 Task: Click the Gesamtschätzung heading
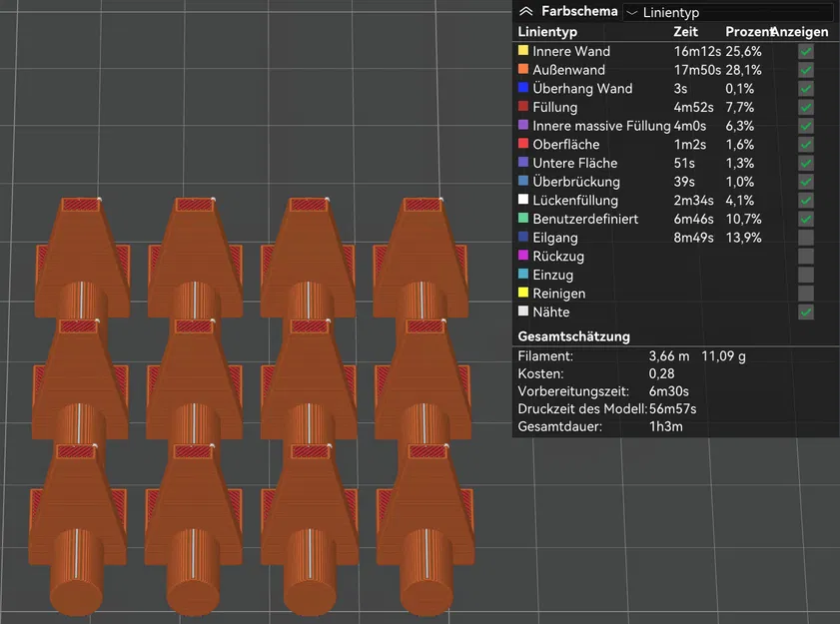[573, 336]
